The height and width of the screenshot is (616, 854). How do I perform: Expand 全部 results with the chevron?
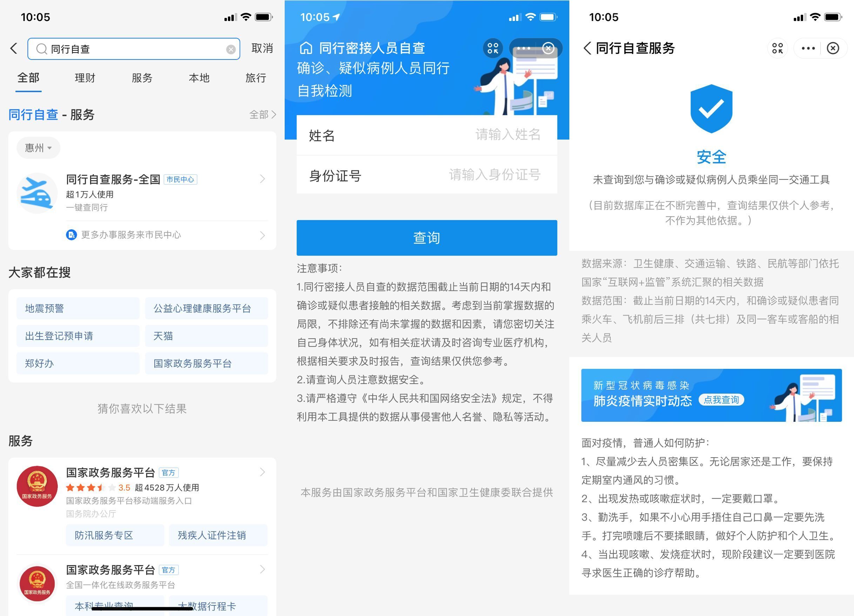pos(263,115)
